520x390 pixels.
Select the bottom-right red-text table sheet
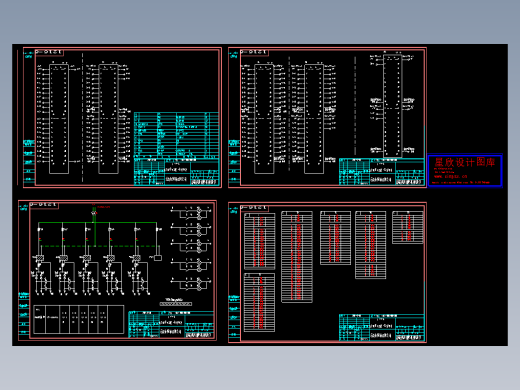tap(327, 272)
